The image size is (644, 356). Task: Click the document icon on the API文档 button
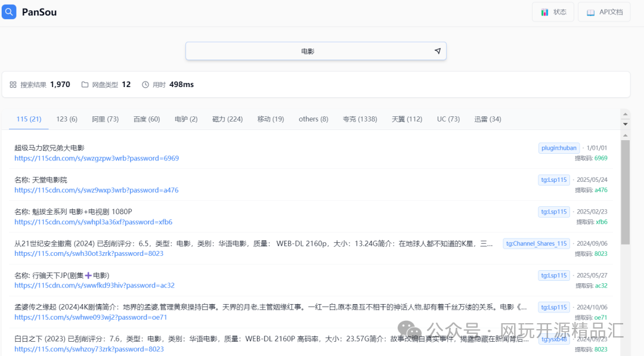(590, 11)
